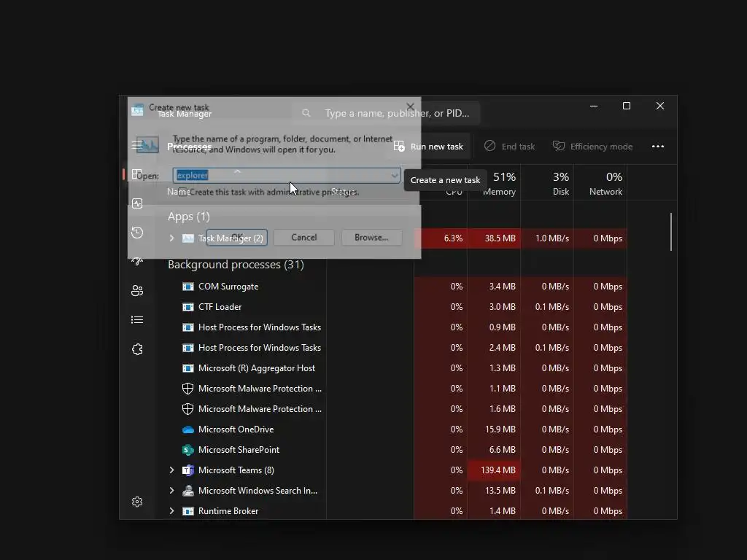Screen dimensions: 747x560
Task: Open the Details list sidebar icon
Action: coord(137,319)
